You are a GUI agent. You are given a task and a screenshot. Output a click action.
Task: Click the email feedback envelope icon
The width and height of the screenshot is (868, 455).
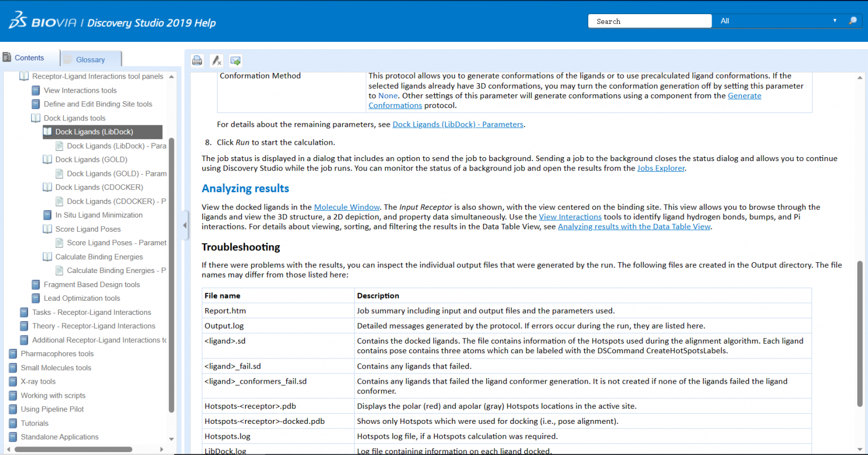tap(236, 60)
